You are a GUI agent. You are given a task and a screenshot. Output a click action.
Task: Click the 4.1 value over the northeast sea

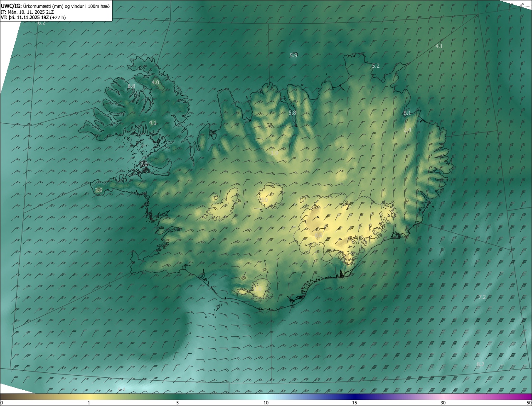pos(439,46)
